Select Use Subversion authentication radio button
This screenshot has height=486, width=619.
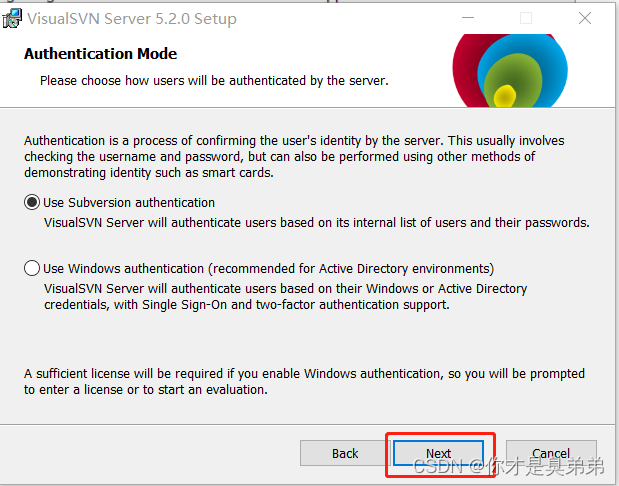[x=32, y=202]
